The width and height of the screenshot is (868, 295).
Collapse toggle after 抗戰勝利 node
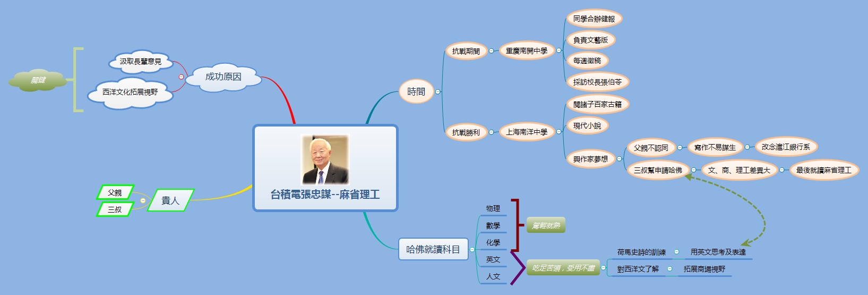(x=491, y=132)
